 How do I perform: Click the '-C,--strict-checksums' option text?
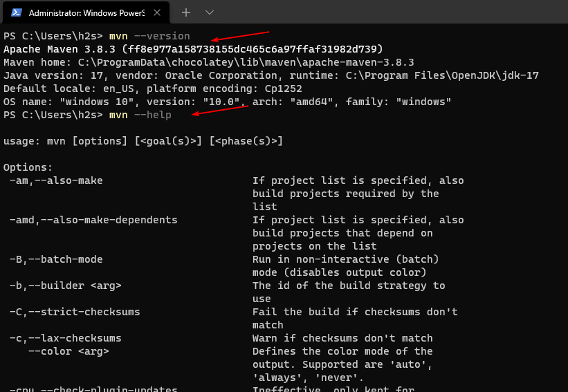coord(75,312)
